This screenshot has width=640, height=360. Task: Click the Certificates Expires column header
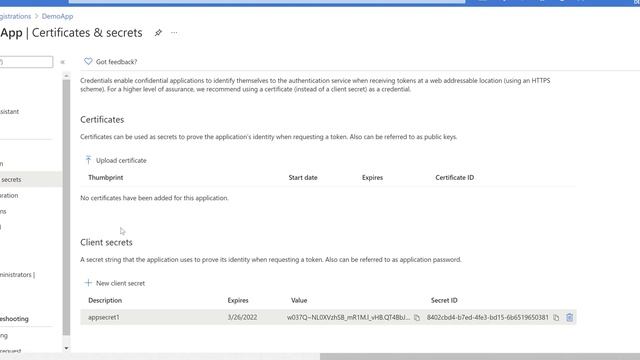(x=372, y=178)
